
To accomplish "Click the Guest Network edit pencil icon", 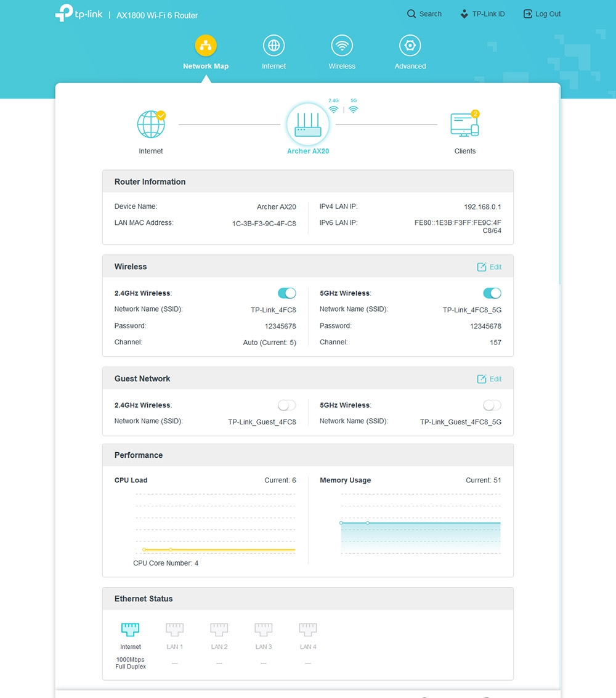I will tap(482, 379).
